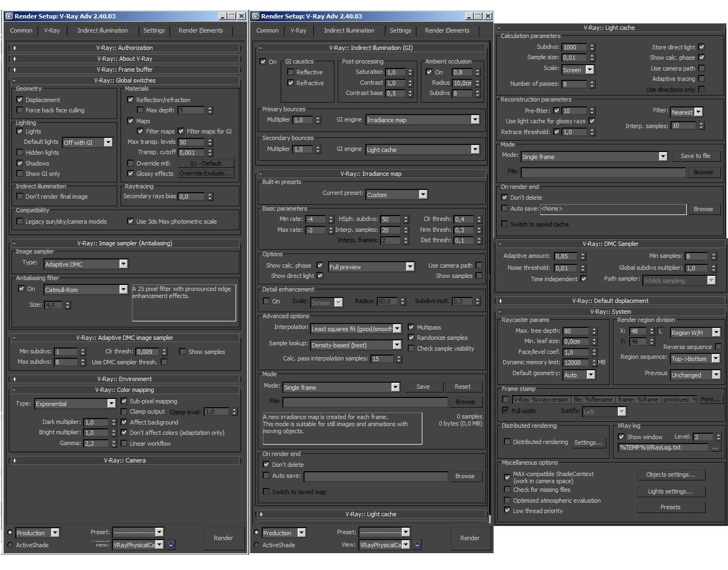Open Secondary bounces GI engine Light cache dropdown
This screenshot has height=570, width=728.
click(423, 149)
